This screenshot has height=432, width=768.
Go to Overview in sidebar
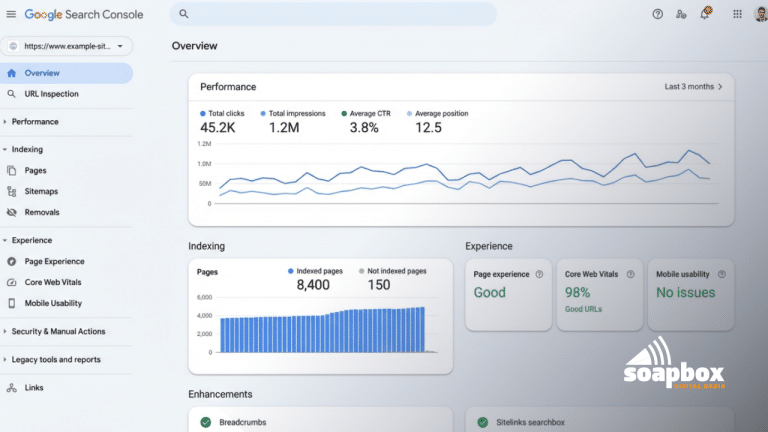pos(67,73)
